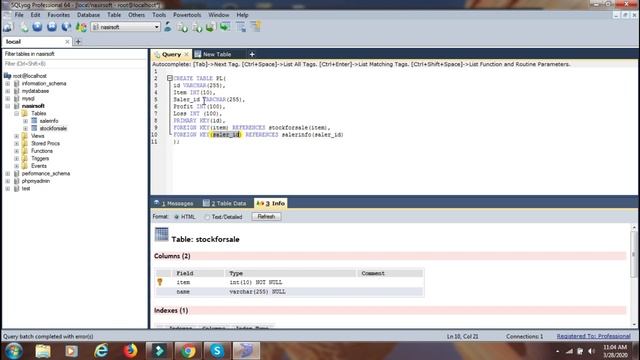The image size is (640, 360).
Task: Click second import icon with green arrow
Action: pos(197,27)
